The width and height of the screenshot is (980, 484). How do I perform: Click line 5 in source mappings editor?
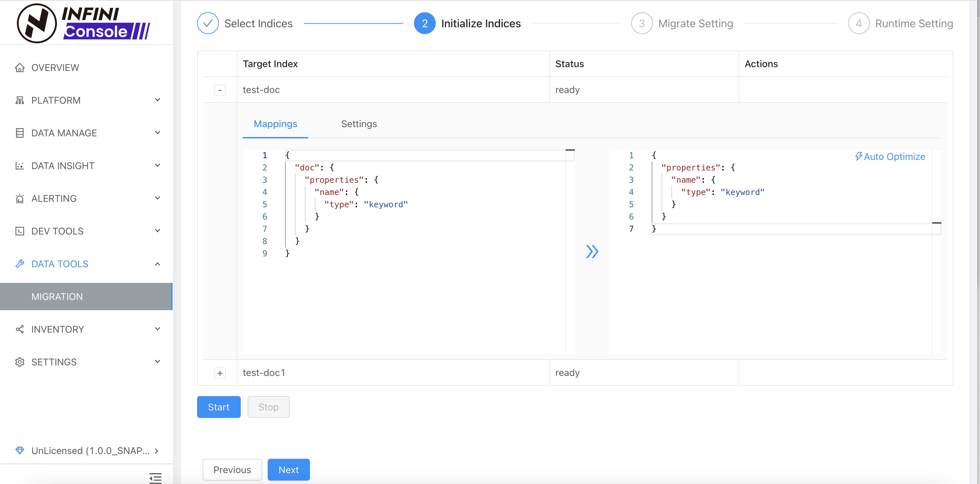click(365, 205)
